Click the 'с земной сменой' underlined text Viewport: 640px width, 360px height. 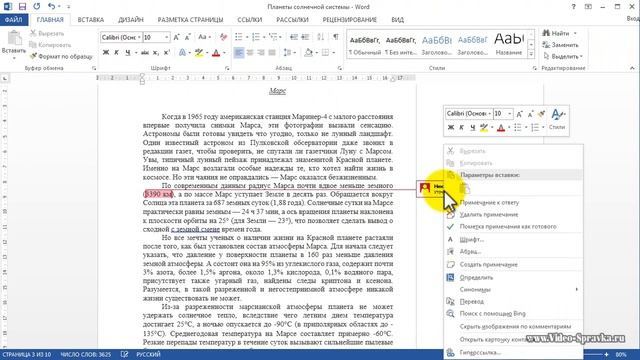pos(195,229)
